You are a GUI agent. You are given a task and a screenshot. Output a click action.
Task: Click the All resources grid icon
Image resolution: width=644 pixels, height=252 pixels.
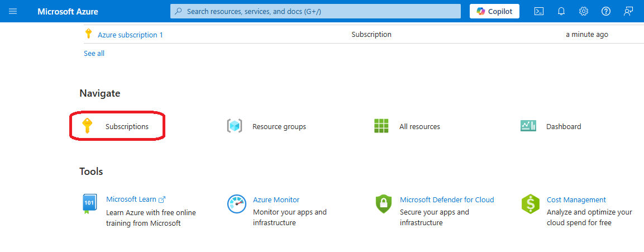381,126
